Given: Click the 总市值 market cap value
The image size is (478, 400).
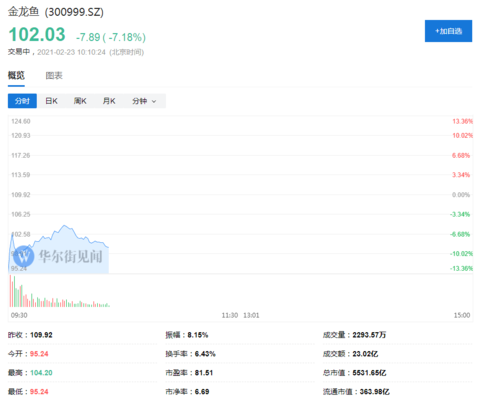Looking at the screenshot, I should coord(369,373).
